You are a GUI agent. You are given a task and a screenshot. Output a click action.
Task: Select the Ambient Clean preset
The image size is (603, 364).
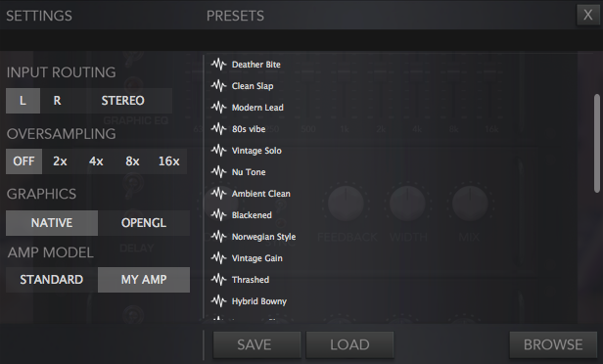pos(261,194)
